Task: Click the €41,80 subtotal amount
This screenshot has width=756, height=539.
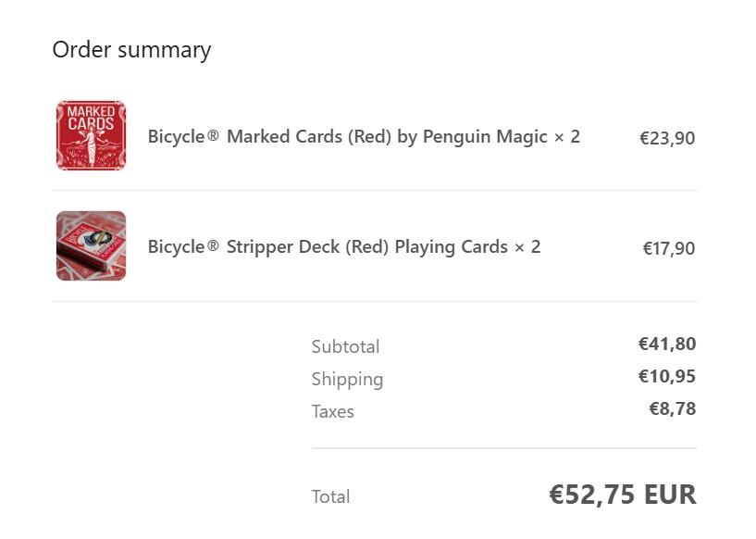Action: 667,345
